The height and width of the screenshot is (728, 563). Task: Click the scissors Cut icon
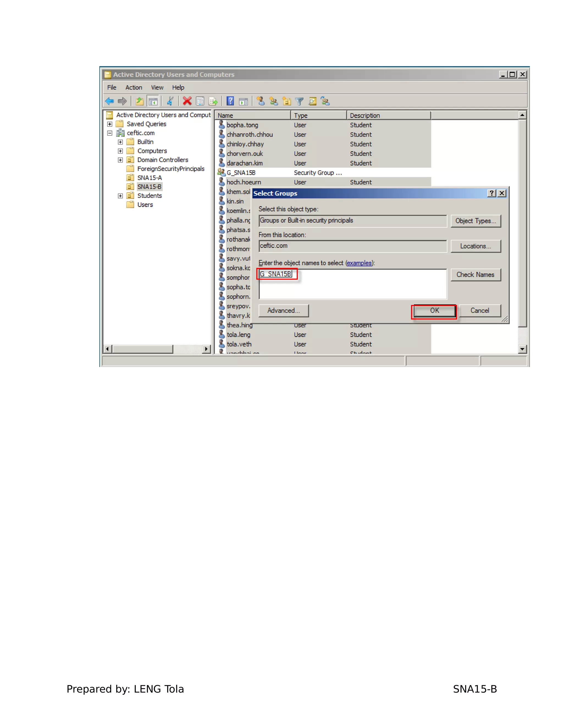tap(170, 101)
